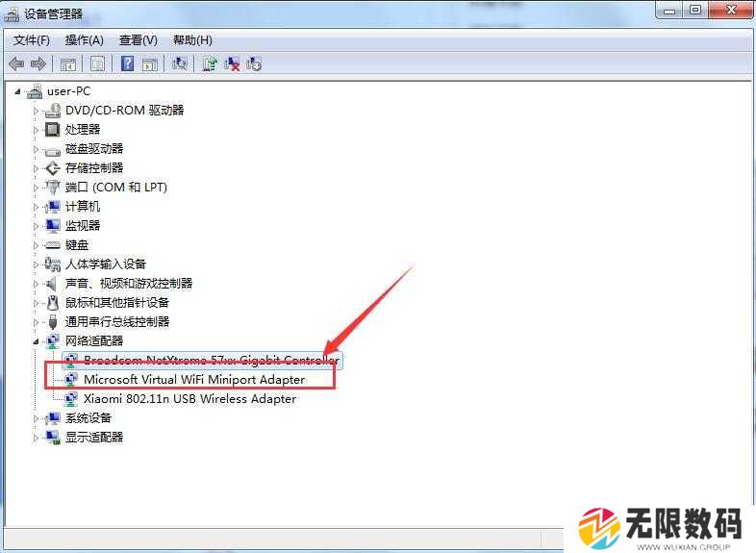Select Microsoft Virtual WiFi Miniport Adapter
Screen dimensions: 756x553
[194, 380]
